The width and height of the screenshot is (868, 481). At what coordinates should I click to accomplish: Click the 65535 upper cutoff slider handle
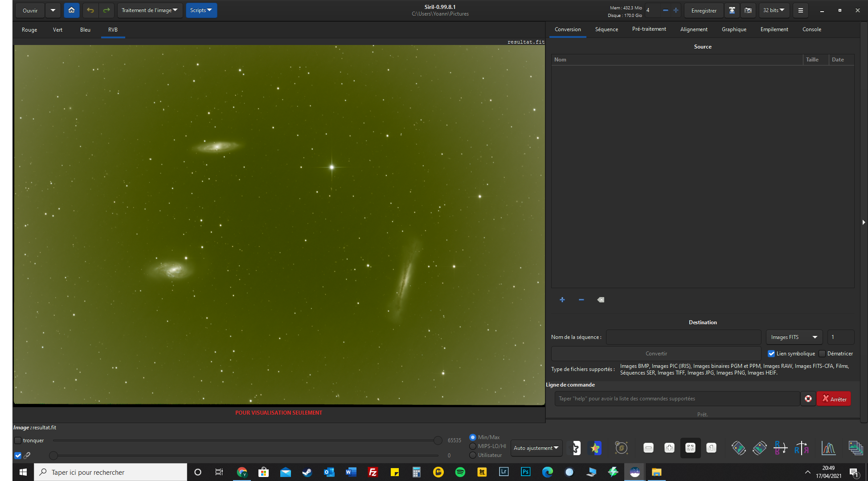tap(438, 440)
